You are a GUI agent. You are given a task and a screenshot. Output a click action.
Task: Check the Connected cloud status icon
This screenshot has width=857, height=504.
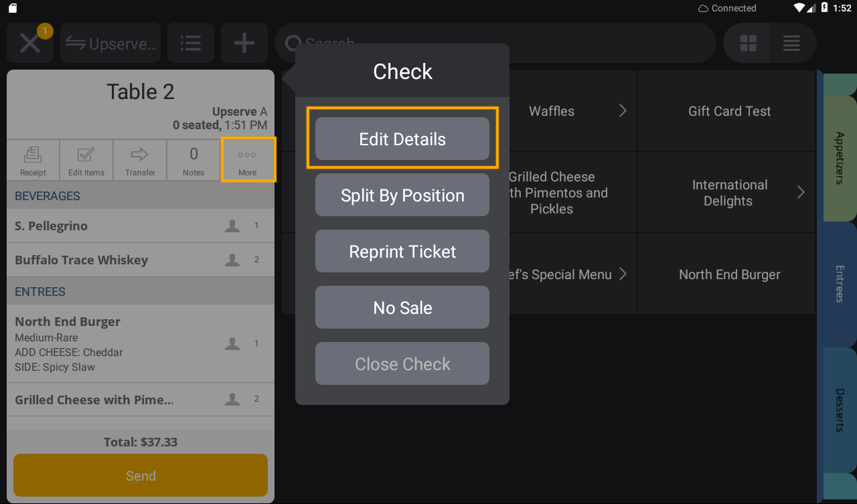[703, 8]
